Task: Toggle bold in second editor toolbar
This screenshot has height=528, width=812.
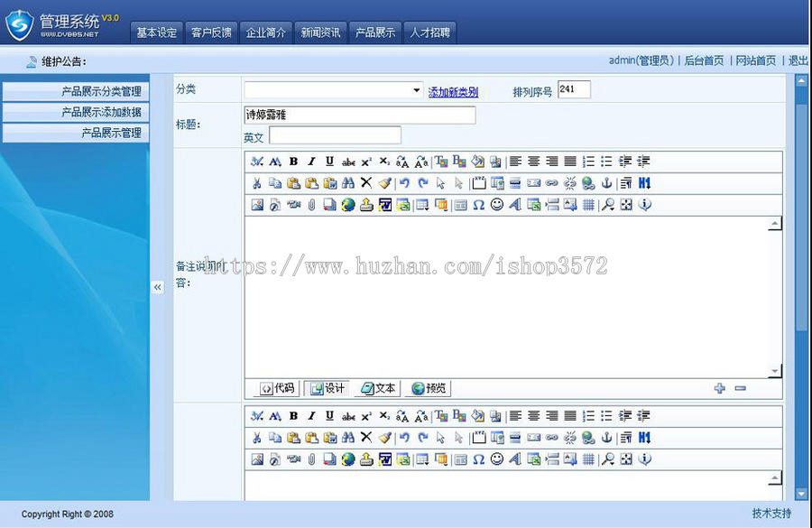Action: pyautogui.click(x=293, y=415)
